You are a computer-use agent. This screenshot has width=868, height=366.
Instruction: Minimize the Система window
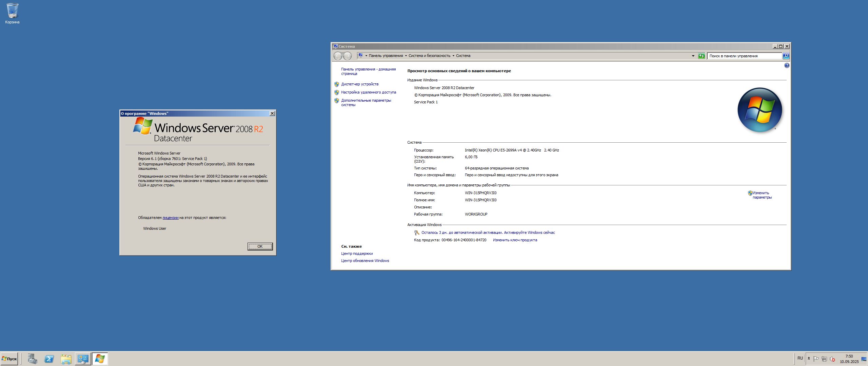coord(775,46)
